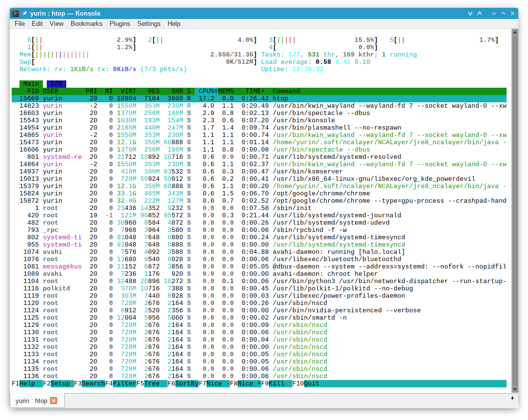This screenshot has height=420, width=528.
Task: Sort by the CPU% column header
Action: (207, 91)
